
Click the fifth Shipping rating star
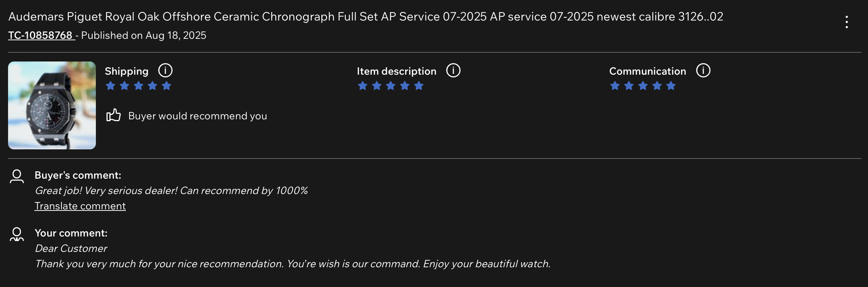click(x=167, y=86)
